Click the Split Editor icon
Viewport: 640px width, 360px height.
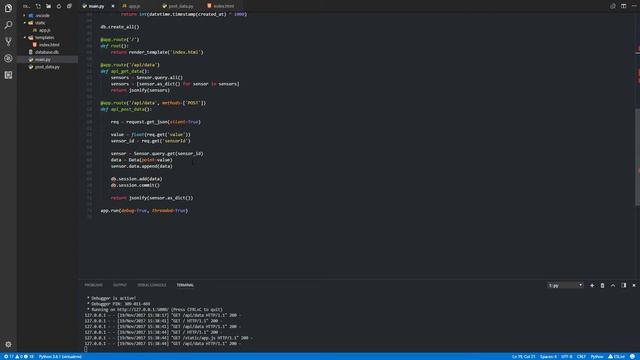623,6
